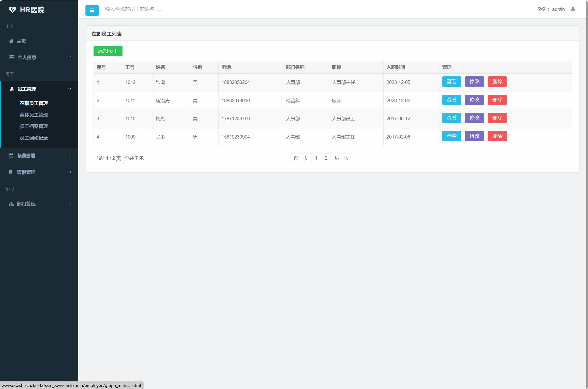Delete employee 唐治涛 with 删除 button
The width and height of the screenshot is (588, 389).
click(x=497, y=100)
